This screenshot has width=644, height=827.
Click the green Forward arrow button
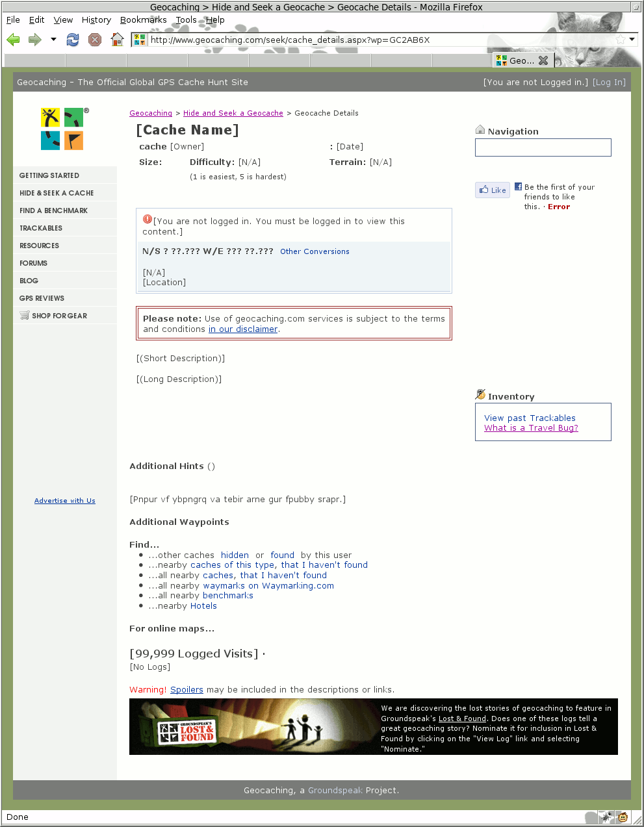point(34,40)
